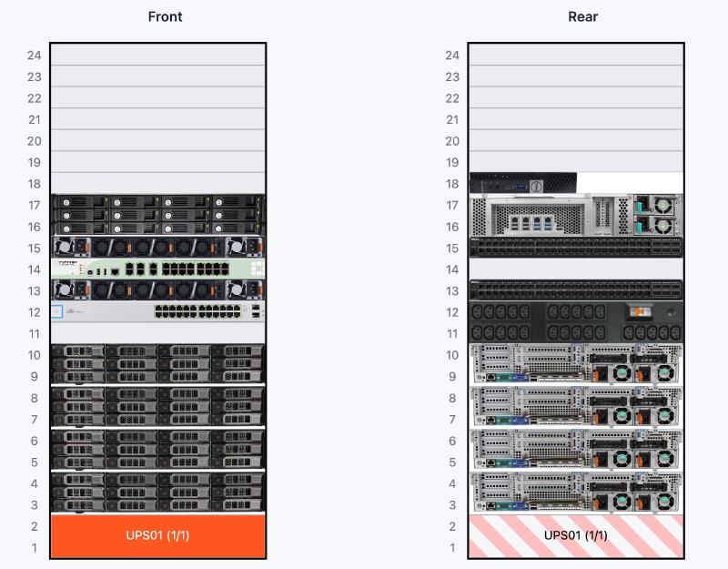
Task: Open the Ubiquiti UniFi 24-port switch at U12
Action: (158, 310)
